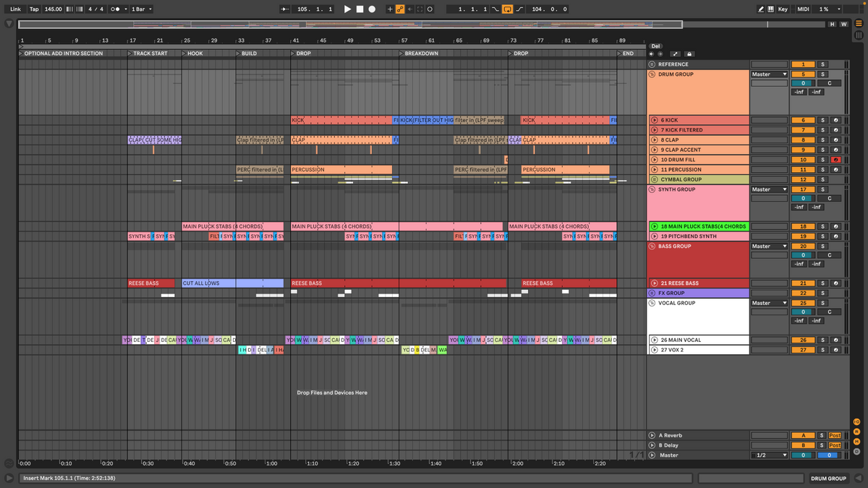Start playback with the Play button
Image resolution: width=868 pixels, height=488 pixels.
click(347, 8)
